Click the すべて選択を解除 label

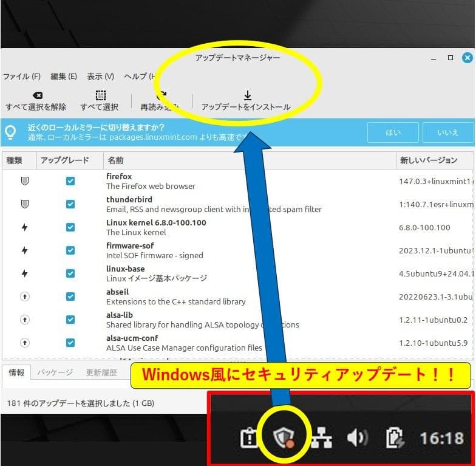point(36,107)
